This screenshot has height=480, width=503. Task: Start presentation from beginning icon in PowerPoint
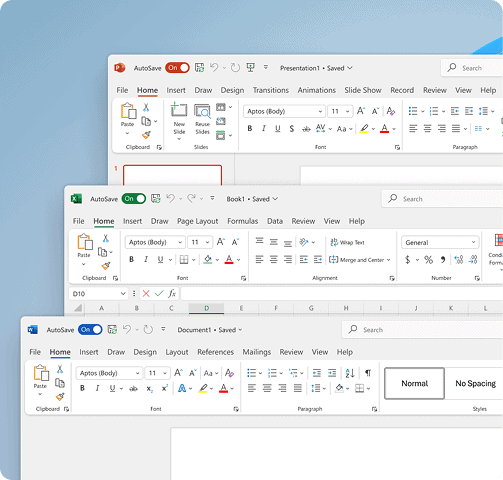tap(250, 68)
